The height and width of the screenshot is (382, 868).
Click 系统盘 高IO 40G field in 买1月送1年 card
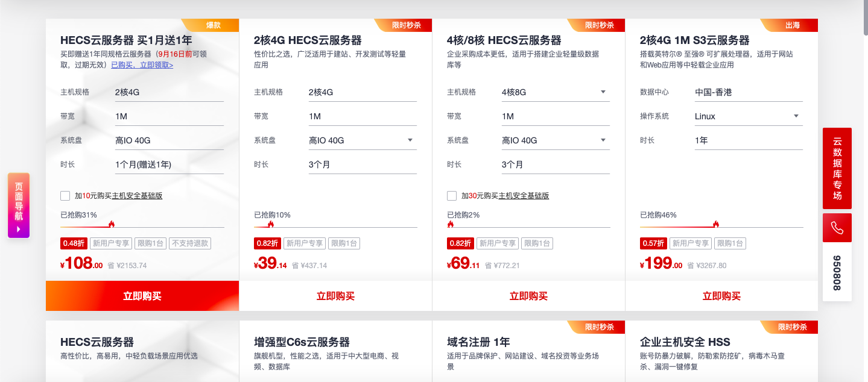pyautogui.click(x=169, y=140)
